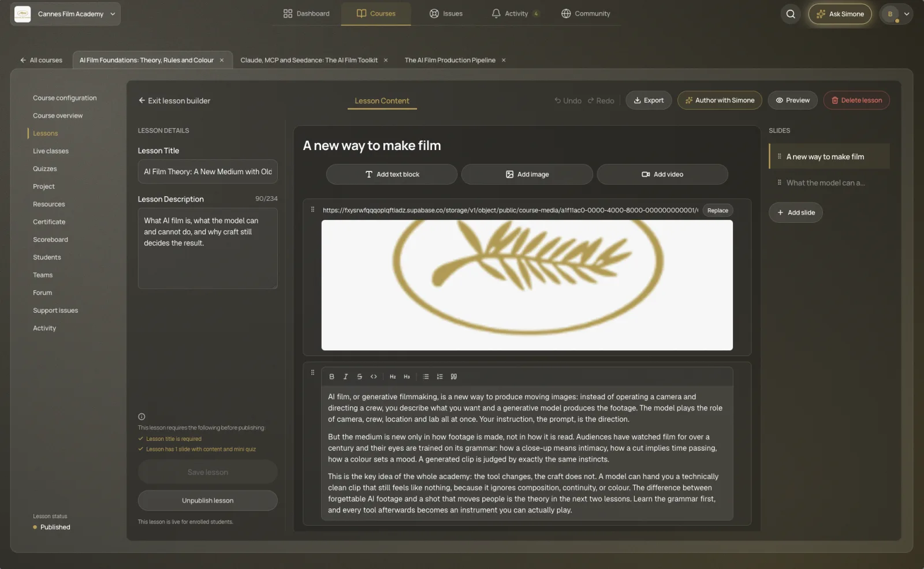
Task: Apply strikethrough formatting in editor toolbar
Action: coord(359,377)
